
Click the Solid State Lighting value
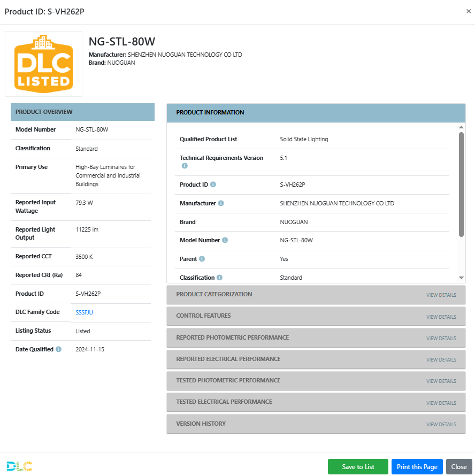304,139
